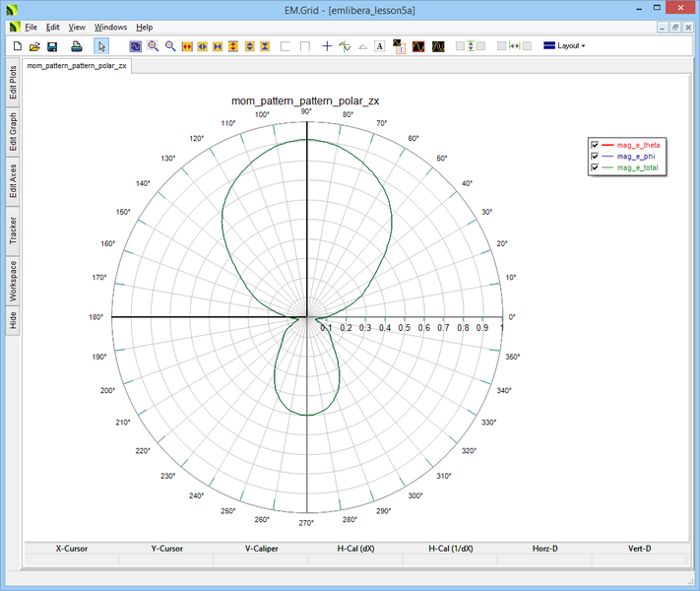Save the plot using the floppy disk icon
700x591 pixels.
coord(52,46)
